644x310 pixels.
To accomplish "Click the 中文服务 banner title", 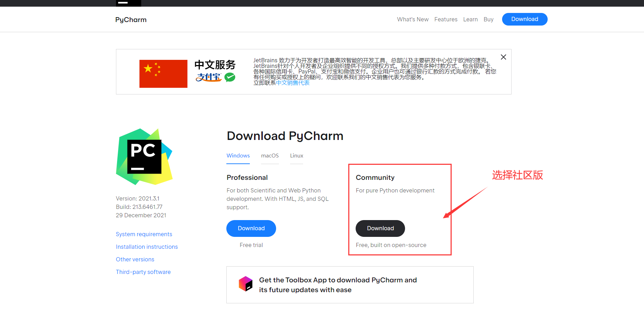I will [215, 65].
